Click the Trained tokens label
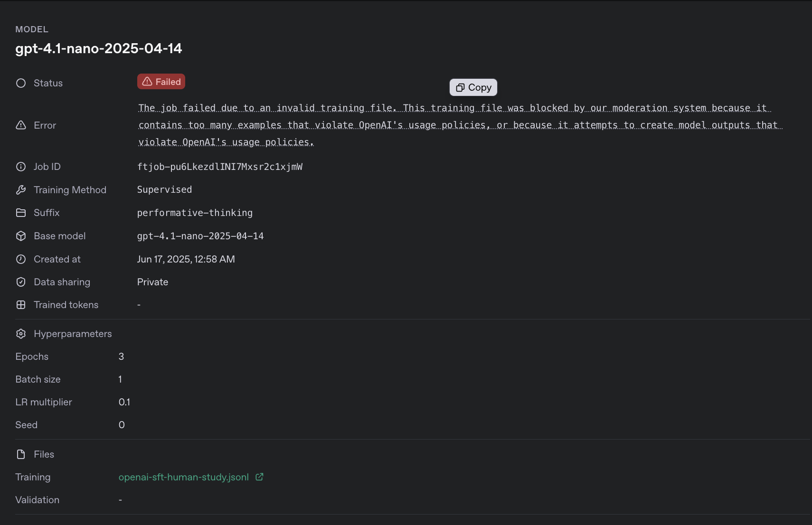Screen dimensions: 812x525 pos(66,305)
